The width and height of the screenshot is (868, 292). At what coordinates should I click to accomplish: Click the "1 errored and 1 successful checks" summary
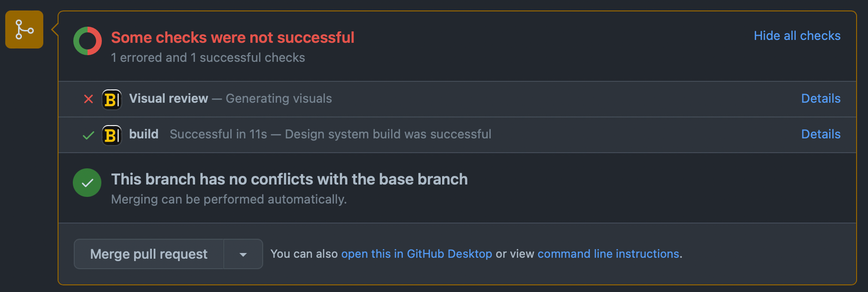tap(208, 58)
